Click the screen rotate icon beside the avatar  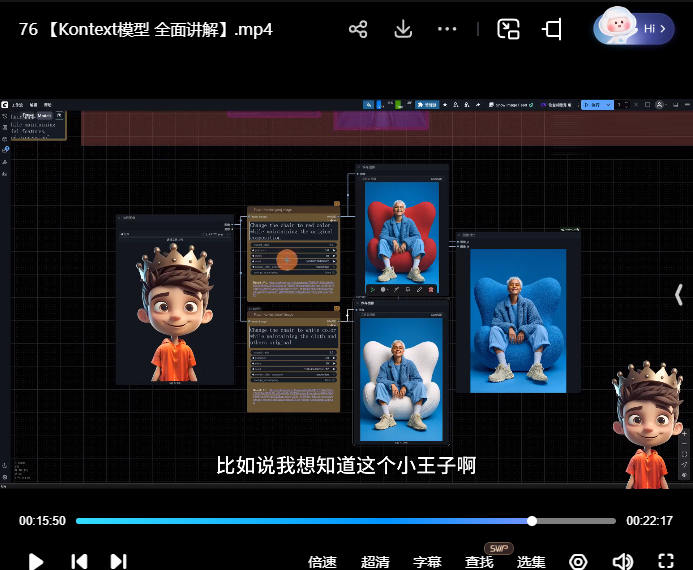(x=552, y=29)
